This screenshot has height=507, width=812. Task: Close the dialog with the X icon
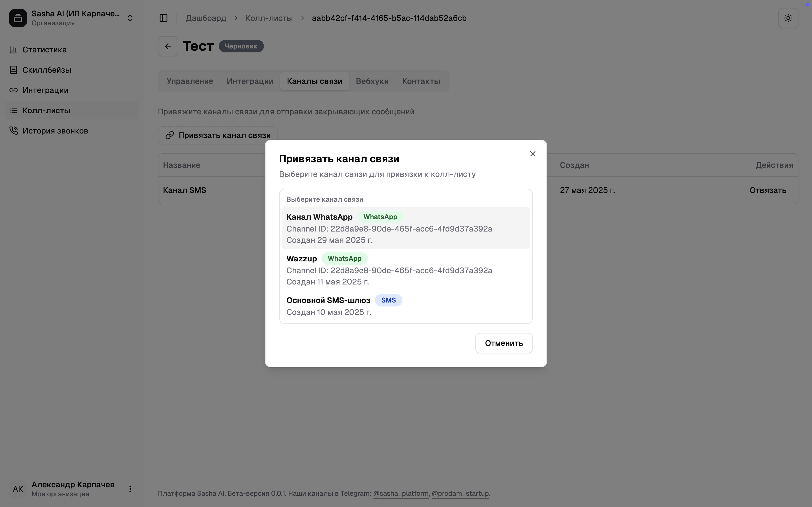(x=533, y=154)
